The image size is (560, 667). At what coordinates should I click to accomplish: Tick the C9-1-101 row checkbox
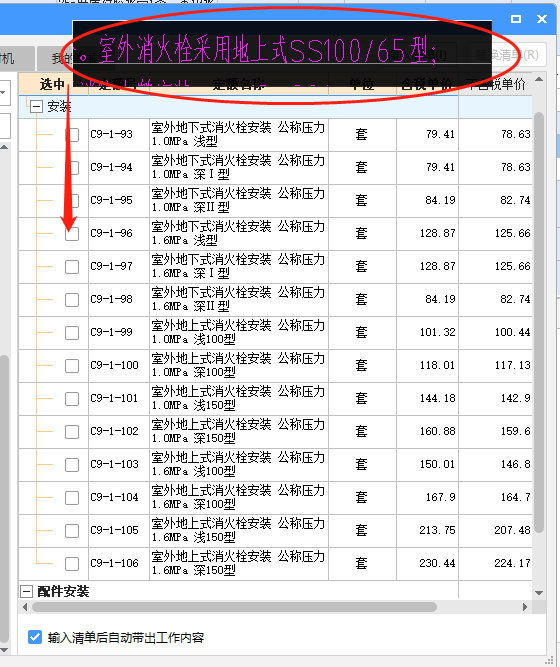click(x=72, y=399)
